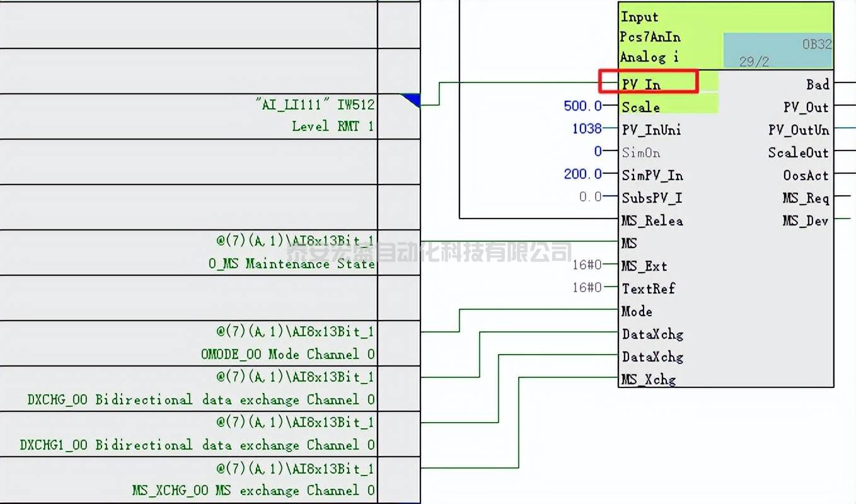This screenshot has height=504, width=856.
Task: Select the TextRef input pin
Action: (x=649, y=289)
